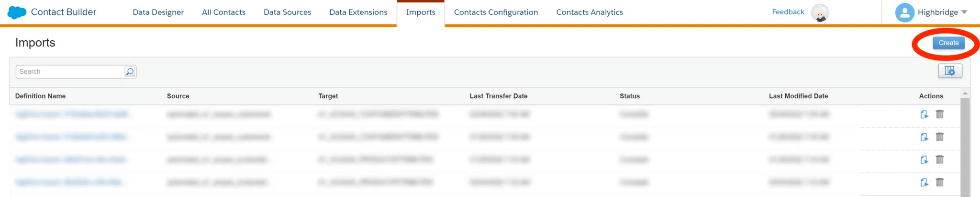Screen dimensions: 980x197
Task: Click the Feedback link
Action: (x=788, y=12)
